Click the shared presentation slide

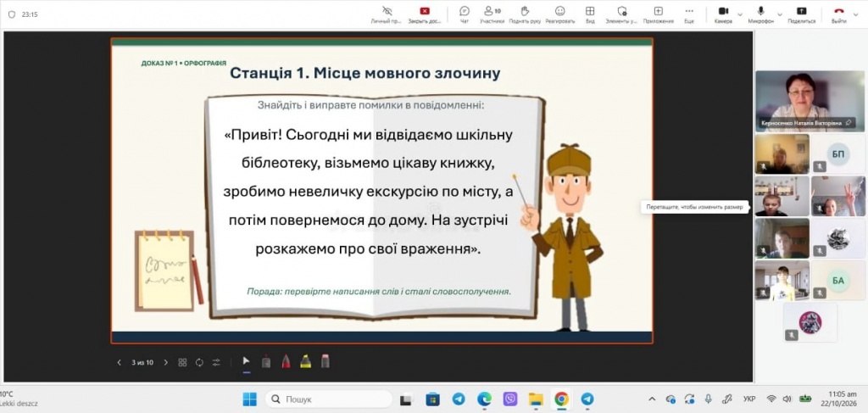coord(381,191)
